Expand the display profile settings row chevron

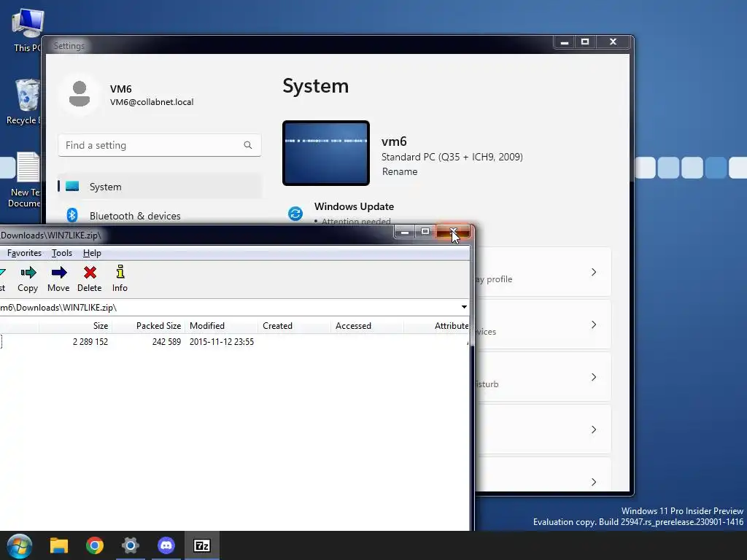pos(594,272)
